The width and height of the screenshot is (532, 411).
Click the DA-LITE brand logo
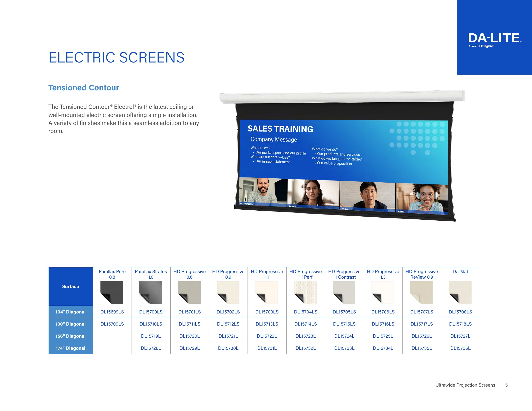tap(494, 38)
